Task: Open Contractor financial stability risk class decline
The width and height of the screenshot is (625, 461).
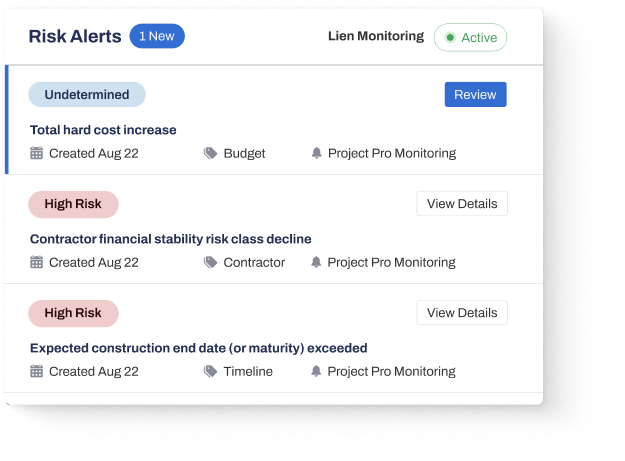Action: [171, 239]
